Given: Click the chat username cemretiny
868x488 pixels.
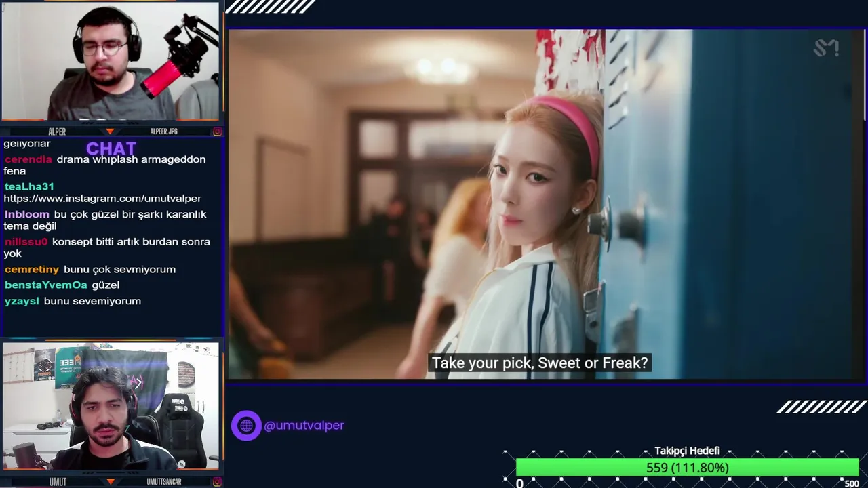Looking at the screenshot, I should tap(31, 269).
